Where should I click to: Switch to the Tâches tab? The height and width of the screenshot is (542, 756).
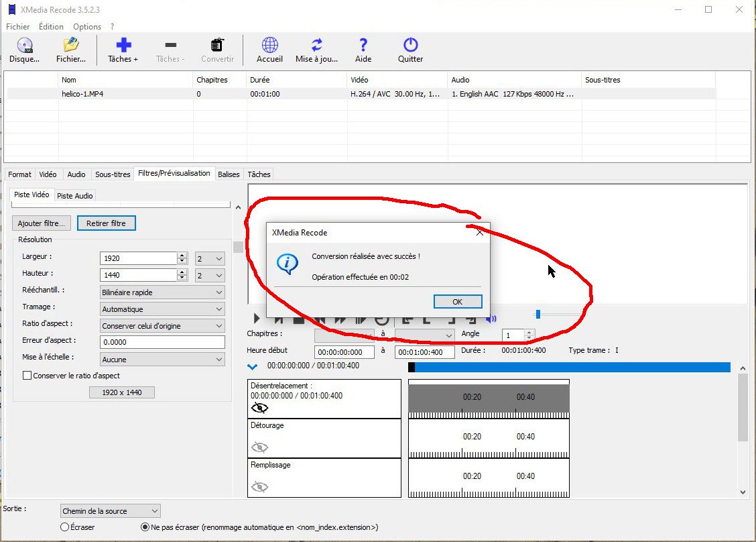coord(259,174)
